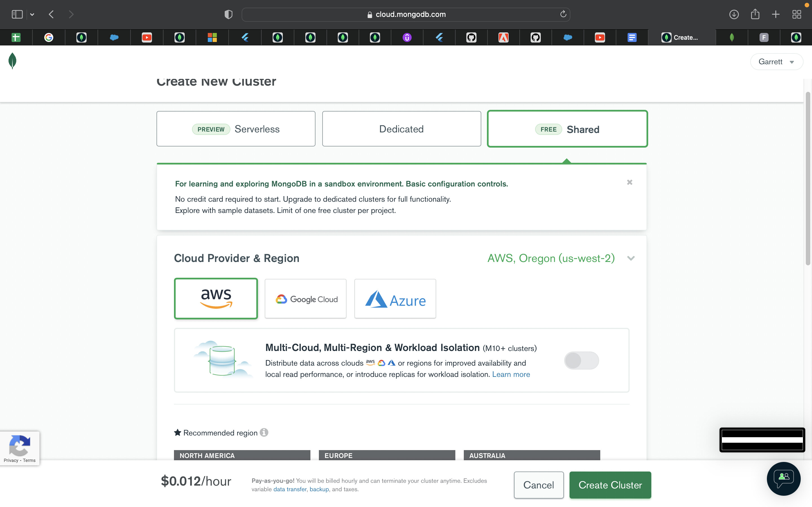Toggle Safari sidebar icon
The width and height of the screenshot is (812, 507).
coord(17,14)
